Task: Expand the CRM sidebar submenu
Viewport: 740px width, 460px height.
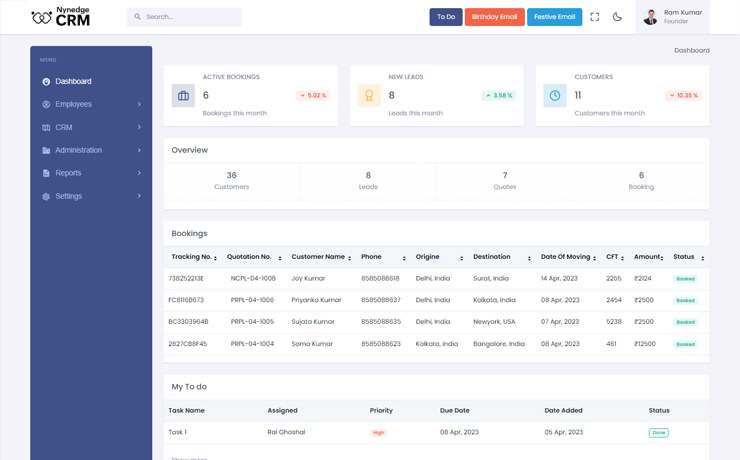Action: point(139,127)
